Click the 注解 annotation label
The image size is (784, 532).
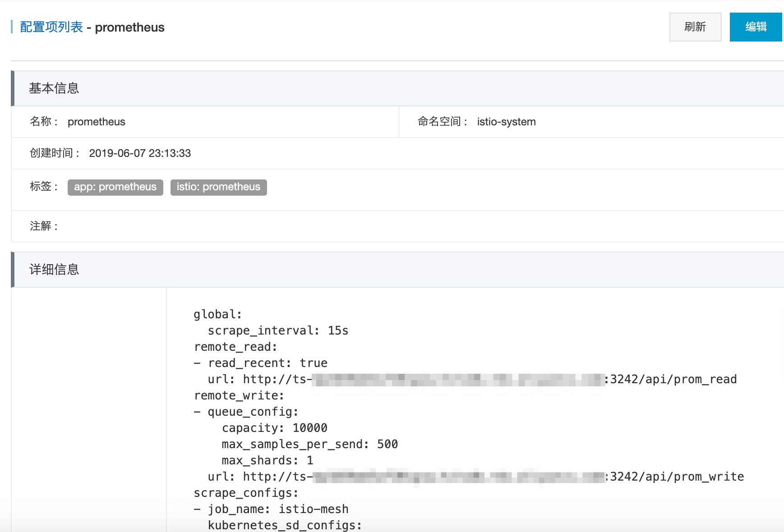(x=44, y=226)
